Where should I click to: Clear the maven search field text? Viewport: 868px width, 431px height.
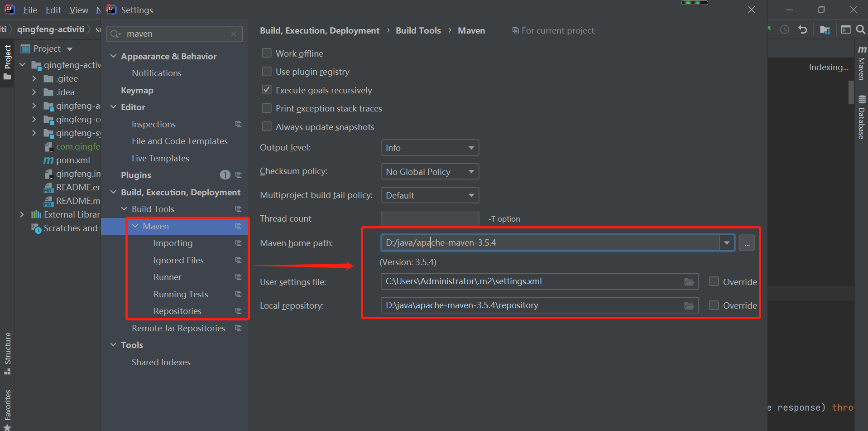tap(234, 34)
